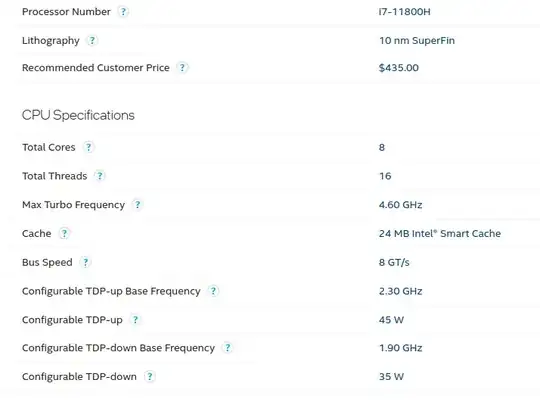Click the 4.60 GHz turbo frequency value
This screenshot has width=540, height=402.
[x=401, y=205]
